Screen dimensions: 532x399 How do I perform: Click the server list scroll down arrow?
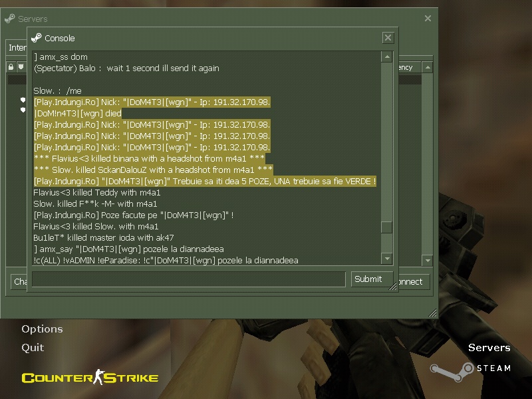(x=428, y=261)
